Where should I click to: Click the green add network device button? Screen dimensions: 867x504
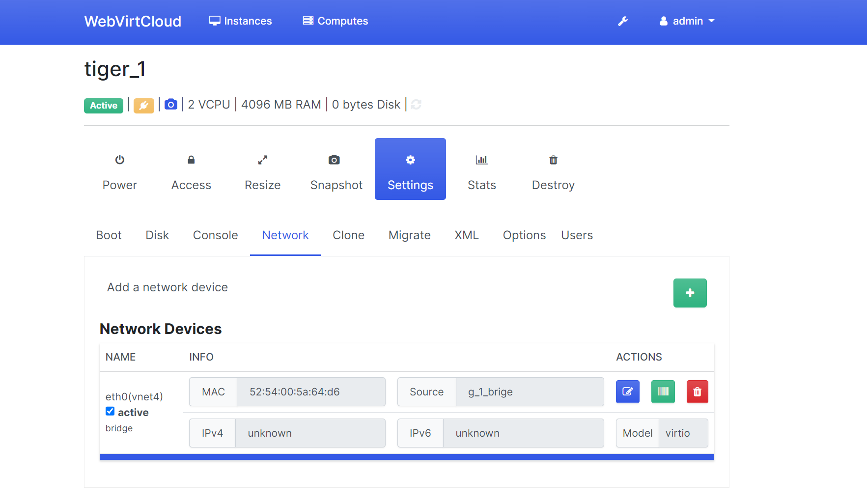(690, 293)
